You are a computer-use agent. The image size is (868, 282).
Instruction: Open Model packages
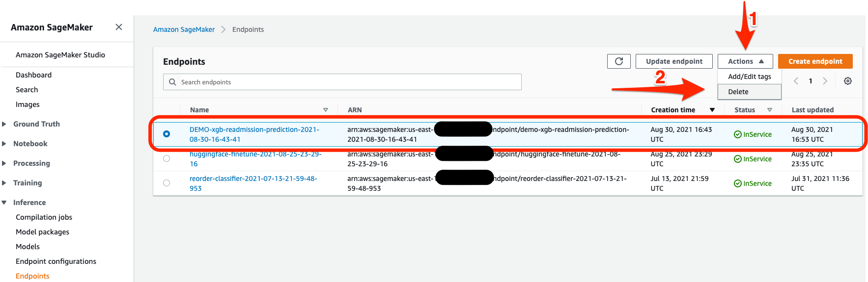point(42,232)
